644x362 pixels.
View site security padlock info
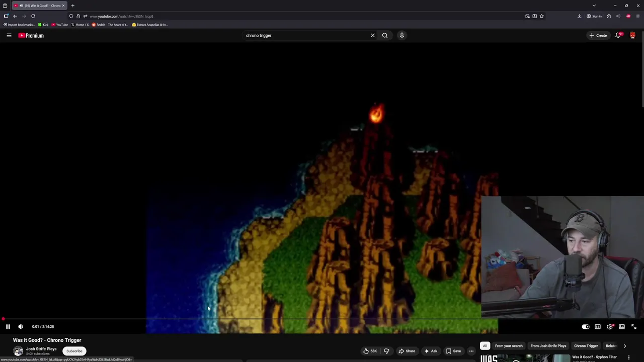[x=78, y=16]
